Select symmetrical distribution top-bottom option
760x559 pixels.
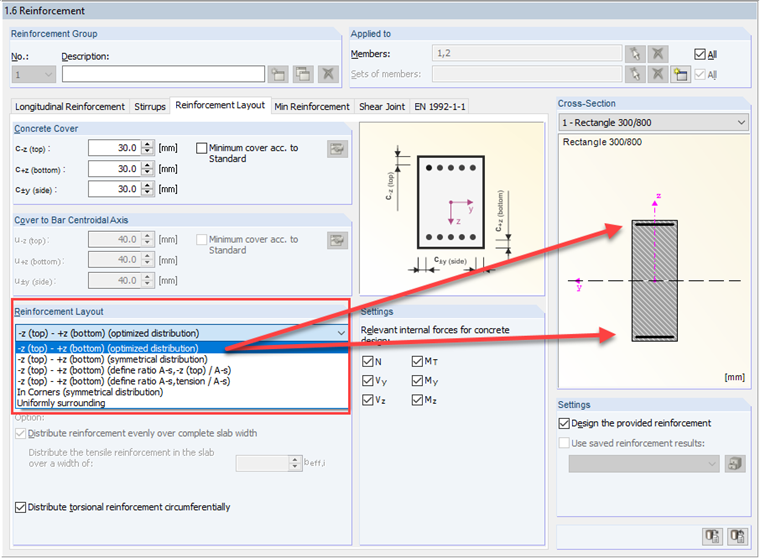(x=182, y=359)
